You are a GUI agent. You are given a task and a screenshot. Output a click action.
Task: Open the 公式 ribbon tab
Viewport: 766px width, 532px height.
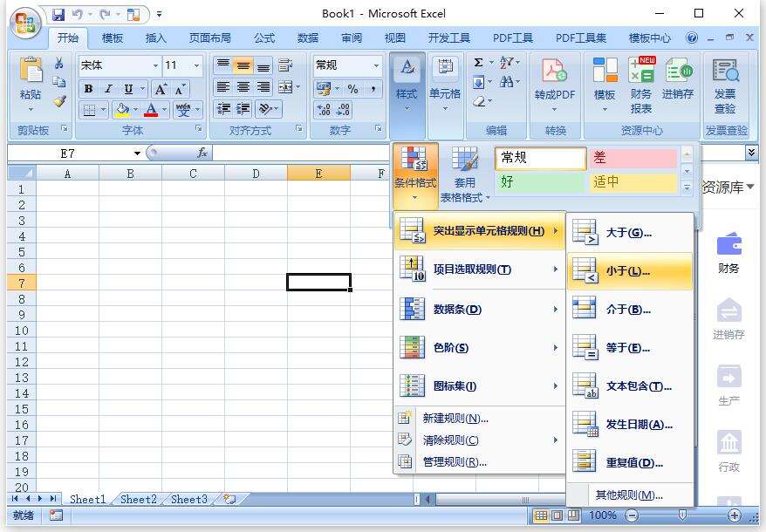click(x=264, y=38)
